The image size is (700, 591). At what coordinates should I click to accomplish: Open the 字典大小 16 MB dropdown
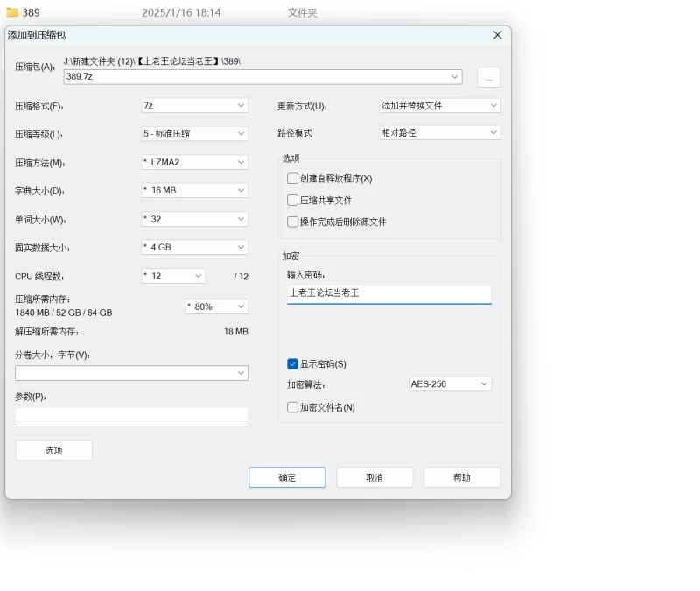pos(194,190)
